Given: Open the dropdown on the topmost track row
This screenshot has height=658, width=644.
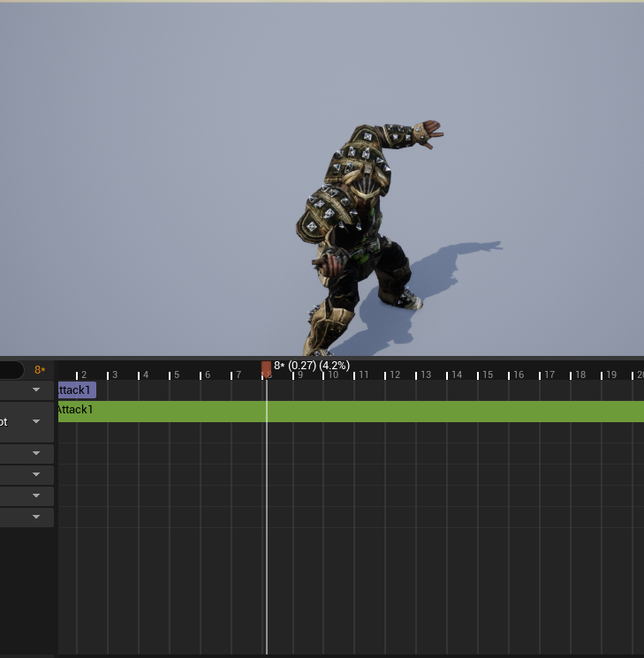Looking at the screenshot, I should [36, 390].
